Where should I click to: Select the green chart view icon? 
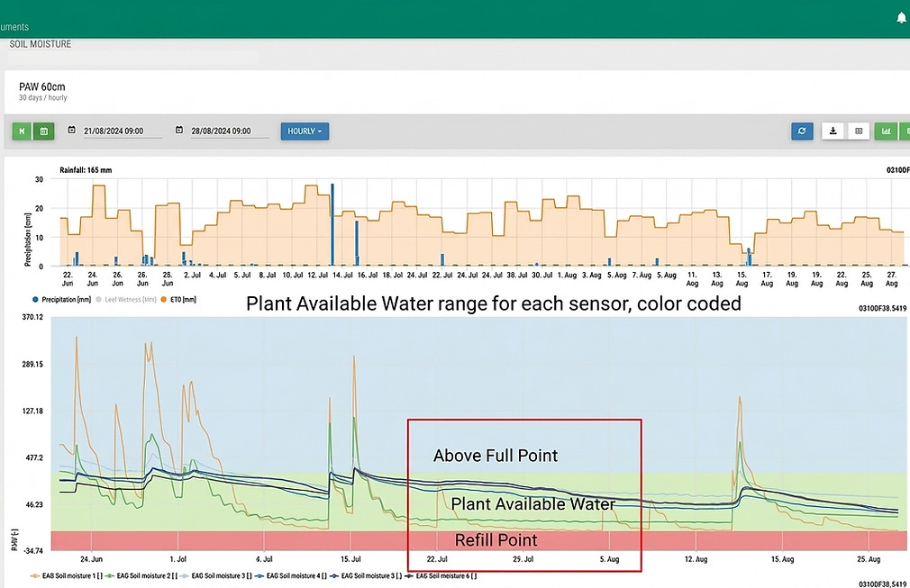[x=887, y=131]
